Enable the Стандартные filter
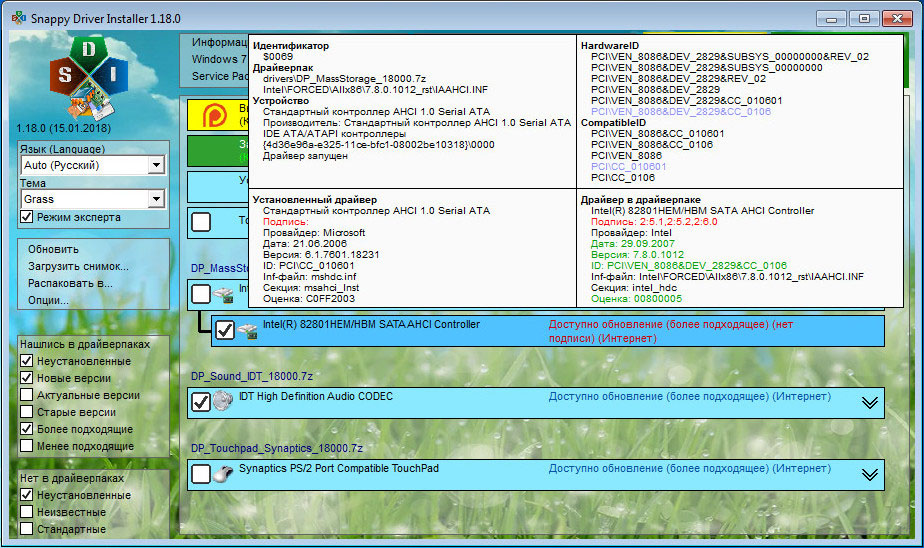Viewport: 924px width, 548px height. click(x=27, y=529)
